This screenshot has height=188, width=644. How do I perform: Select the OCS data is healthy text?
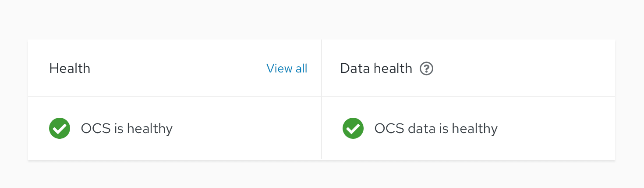pos(436,129)
